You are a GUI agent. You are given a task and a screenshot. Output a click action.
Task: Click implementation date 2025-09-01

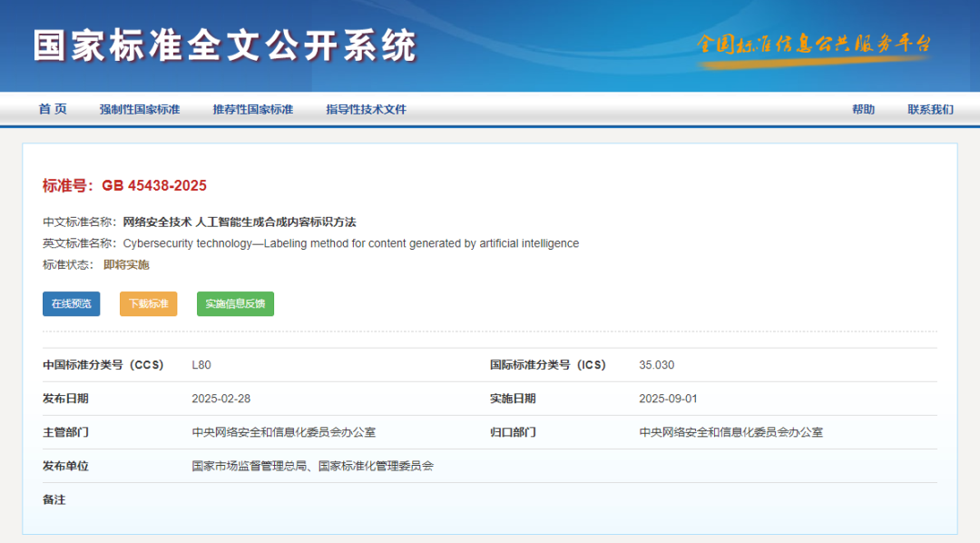pyautogui.click(x=668, y=399)
